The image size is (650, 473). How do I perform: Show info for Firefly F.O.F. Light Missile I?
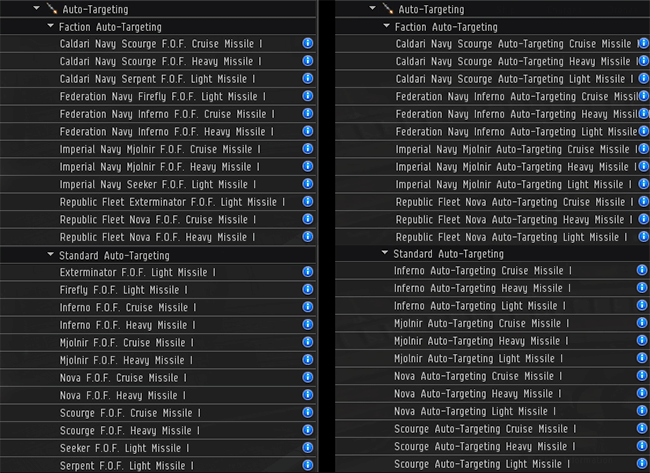click(308, 289)
